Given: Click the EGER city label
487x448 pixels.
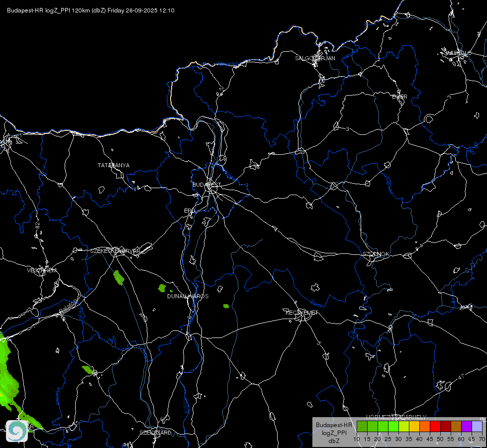Looking at the screenshot, I should tap(399, 97).
